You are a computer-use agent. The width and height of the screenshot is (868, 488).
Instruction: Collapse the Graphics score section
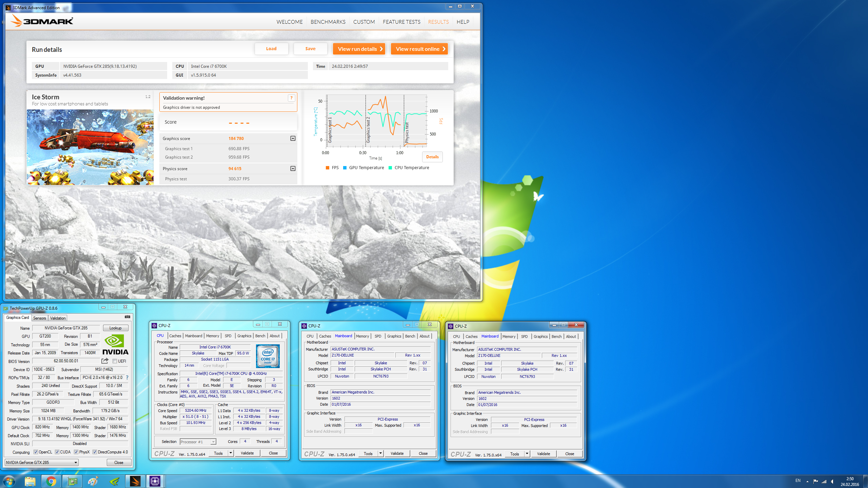click(x=293, y=138)
